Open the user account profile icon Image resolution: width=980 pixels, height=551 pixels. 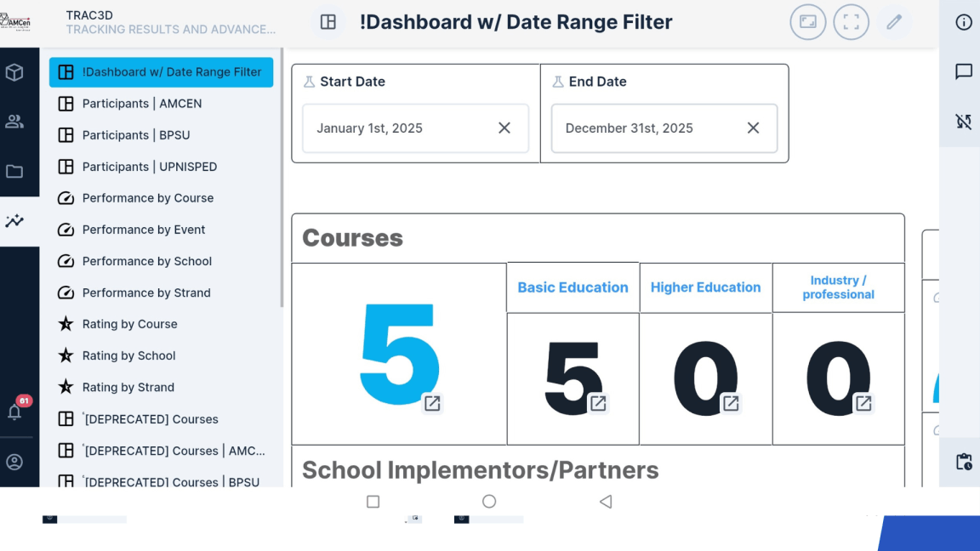[x=14, y=463]
